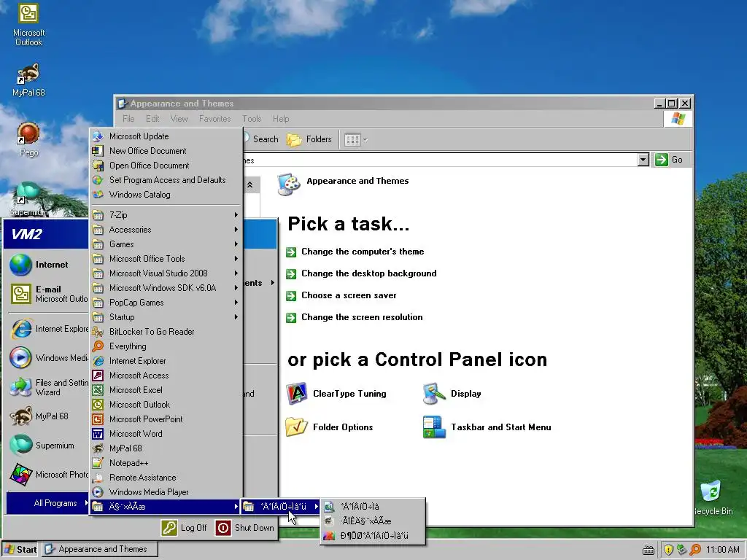Viewport: 747px width, 560px height.
Task: Click the address bar field
Action: [440, 160]
